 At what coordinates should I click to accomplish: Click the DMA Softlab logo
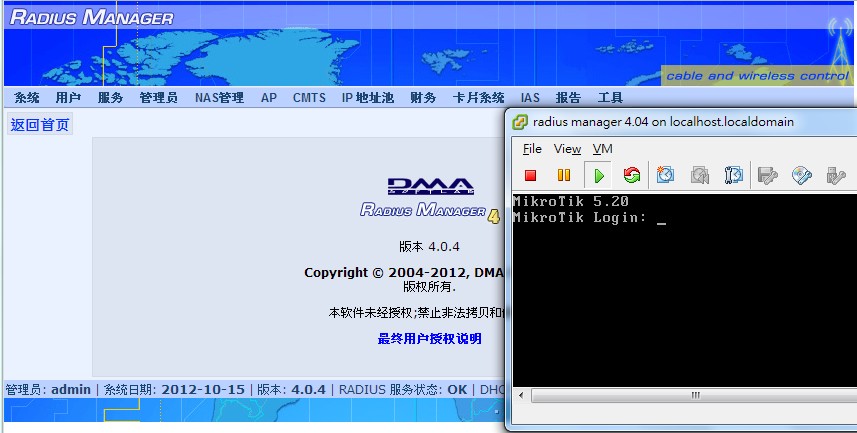click(430, 186)
